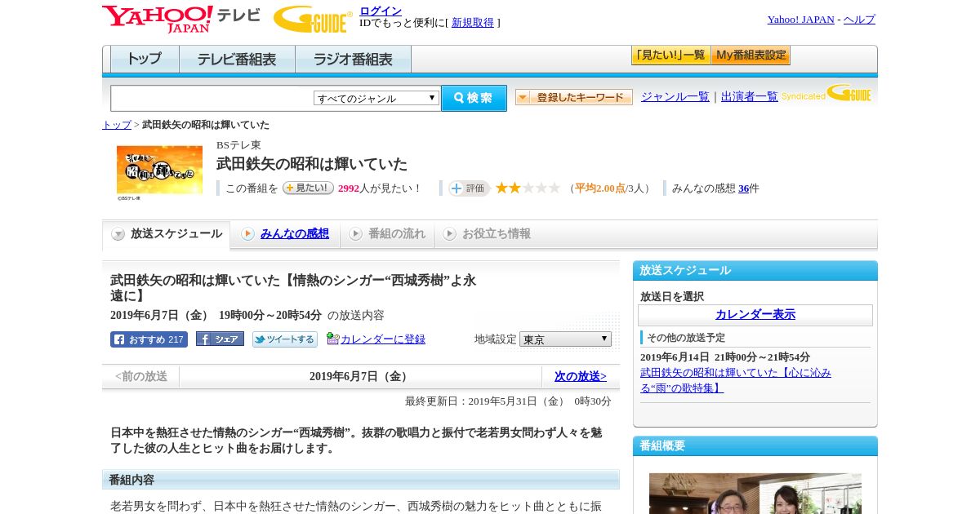The image size is (980, 514).
Task: Open the Yahoo! Japan TV logo
Action: point(181,18)
